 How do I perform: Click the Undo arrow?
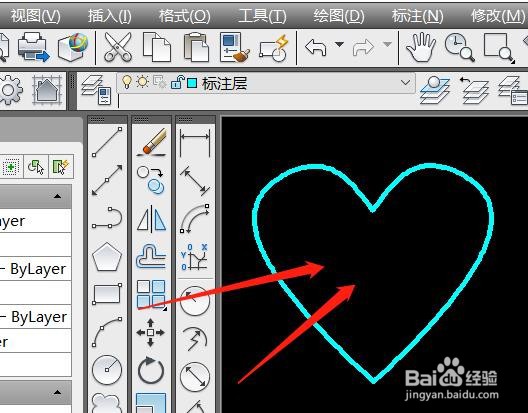(x=316, y=47)
